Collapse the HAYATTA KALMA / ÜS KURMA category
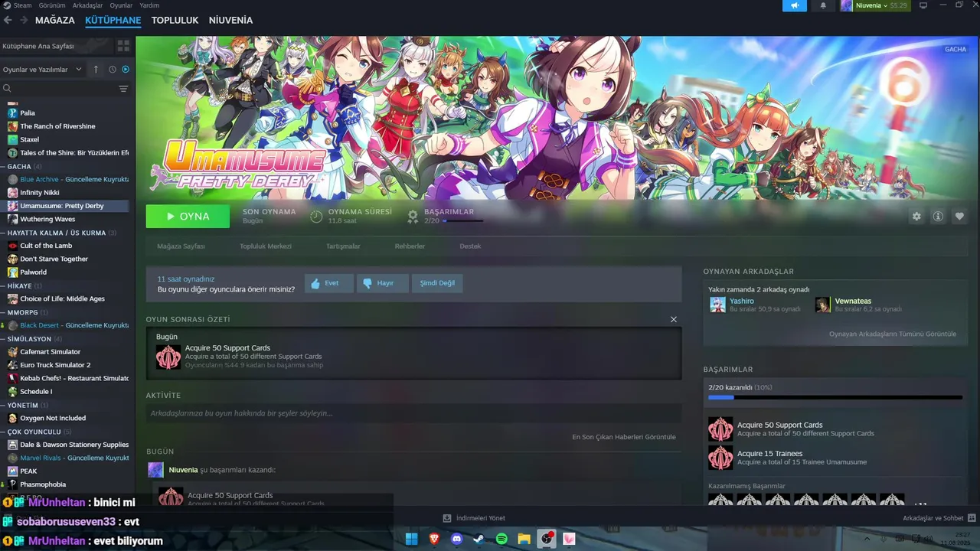 (4, 233)
